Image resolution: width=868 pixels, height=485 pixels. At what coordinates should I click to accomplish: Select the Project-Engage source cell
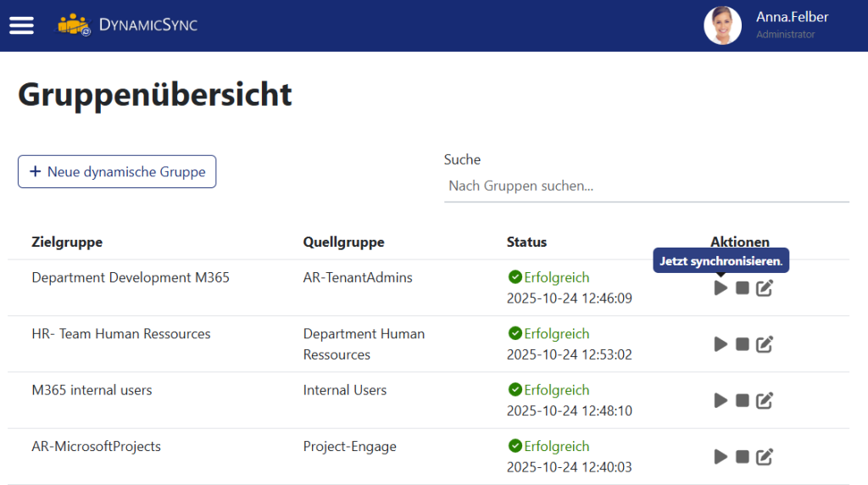coord(350,446)
